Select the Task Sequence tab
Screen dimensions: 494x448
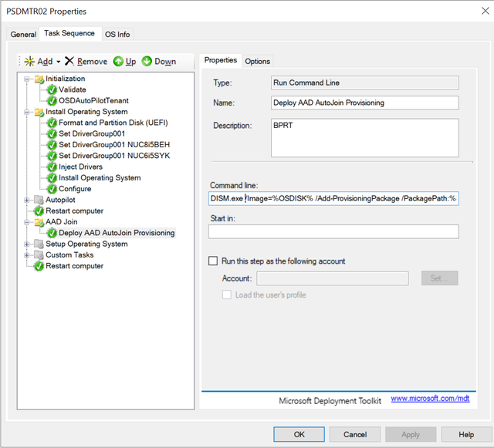(x=69, y=33)
